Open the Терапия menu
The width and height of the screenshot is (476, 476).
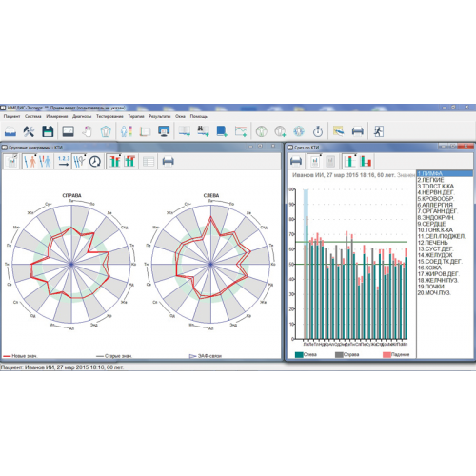pyautogui.click(x=136, y=116)
